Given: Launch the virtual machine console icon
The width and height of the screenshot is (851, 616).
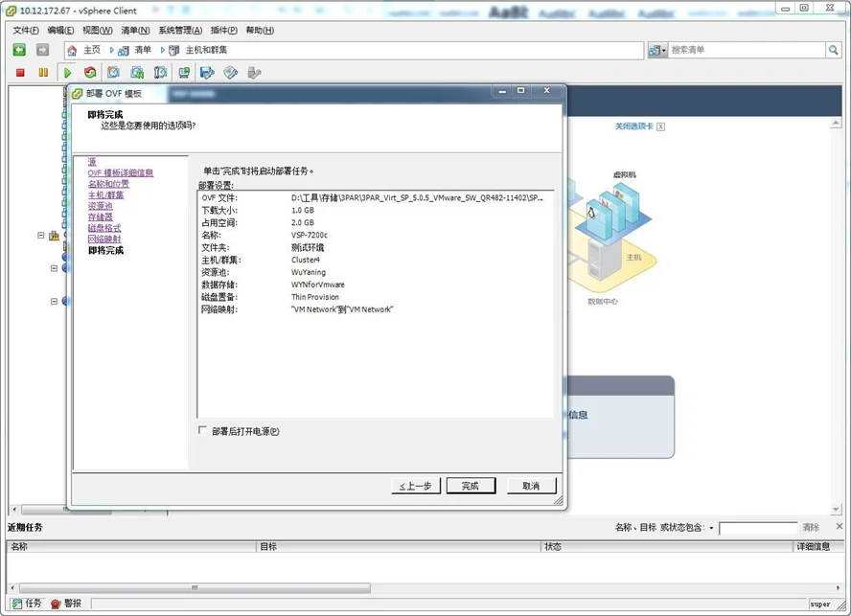Looking at the screenshot, I should coord(185,72).
